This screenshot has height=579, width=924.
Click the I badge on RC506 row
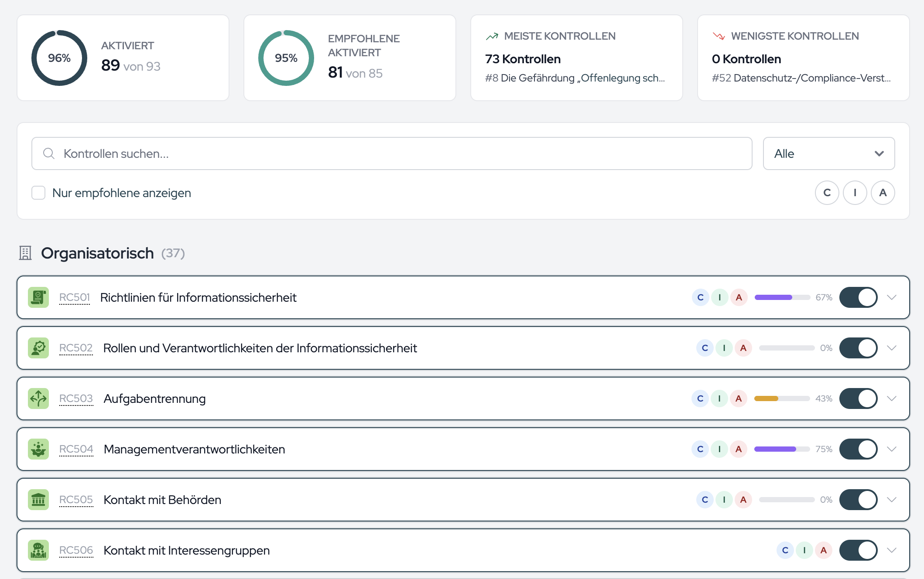pos(804,550)
